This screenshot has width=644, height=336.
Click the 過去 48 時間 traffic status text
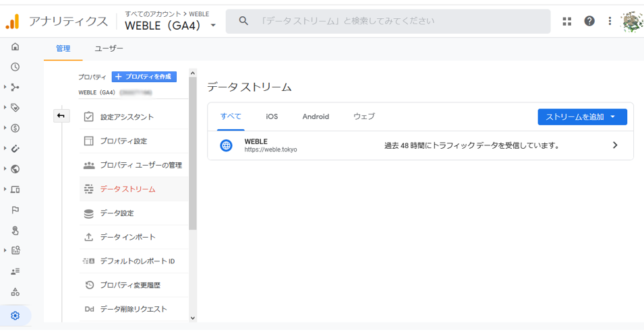(x=472, y=145)
